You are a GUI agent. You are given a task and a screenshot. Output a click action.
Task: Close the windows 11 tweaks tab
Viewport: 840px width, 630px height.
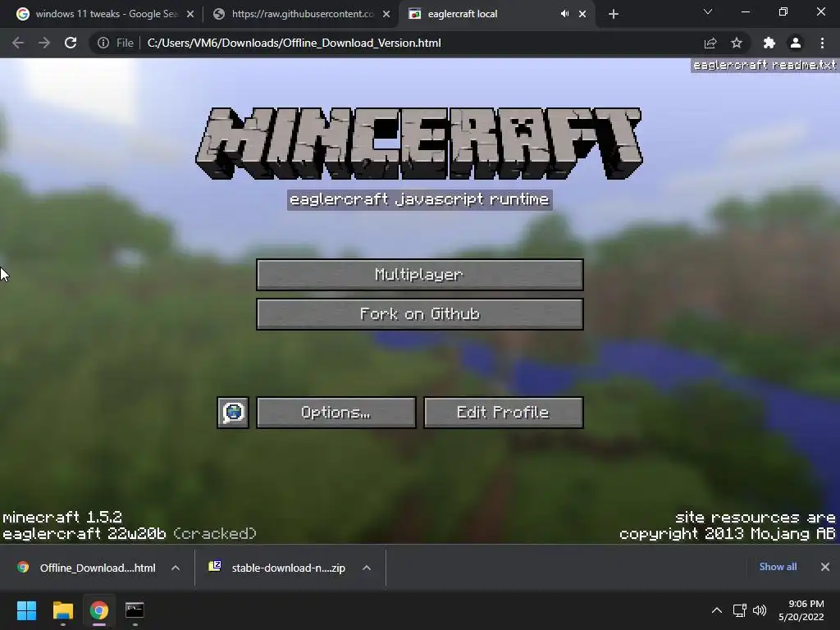tap(190, 14)
